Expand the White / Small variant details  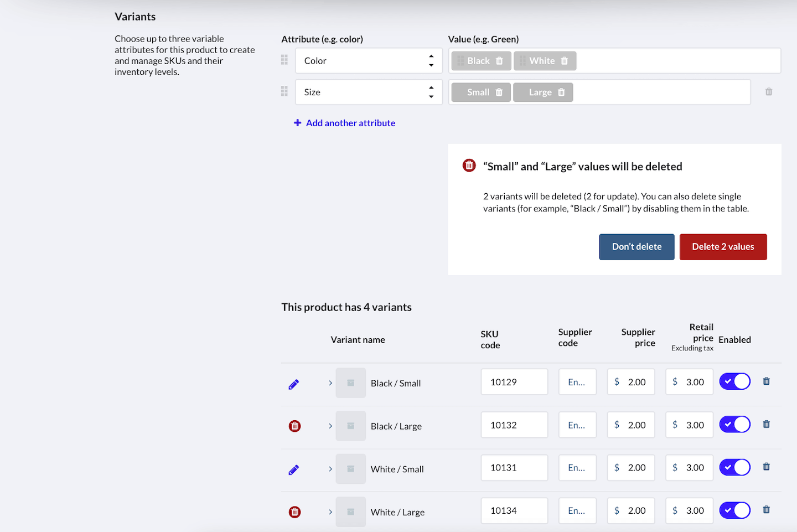(330, 469)
